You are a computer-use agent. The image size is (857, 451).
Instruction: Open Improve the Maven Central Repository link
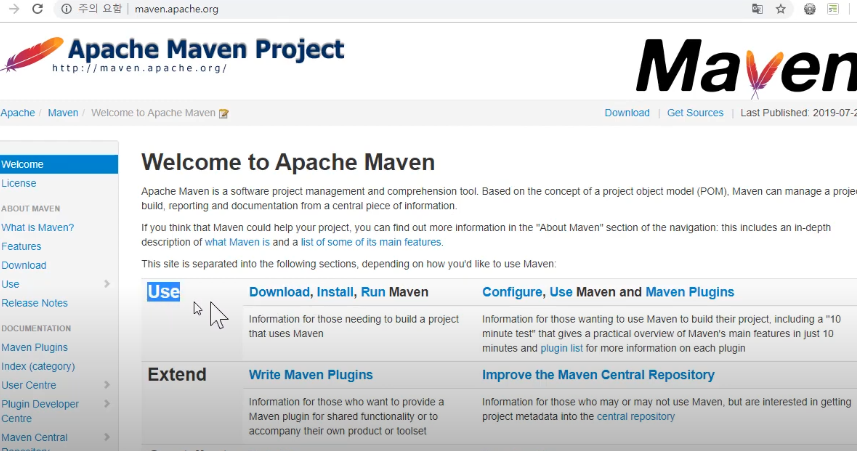pos(598,375)
